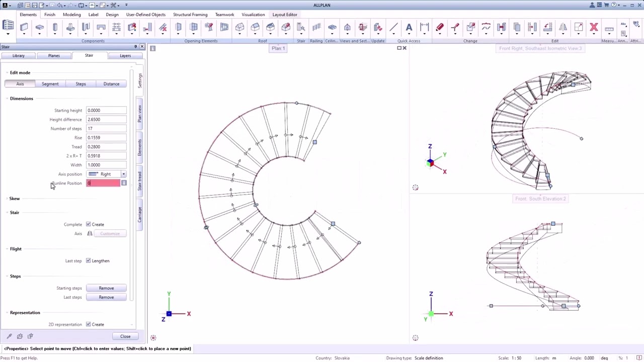This screenshot has width=644, height=362.
Task: Expand the Skew section
Action: click(14, 199)
